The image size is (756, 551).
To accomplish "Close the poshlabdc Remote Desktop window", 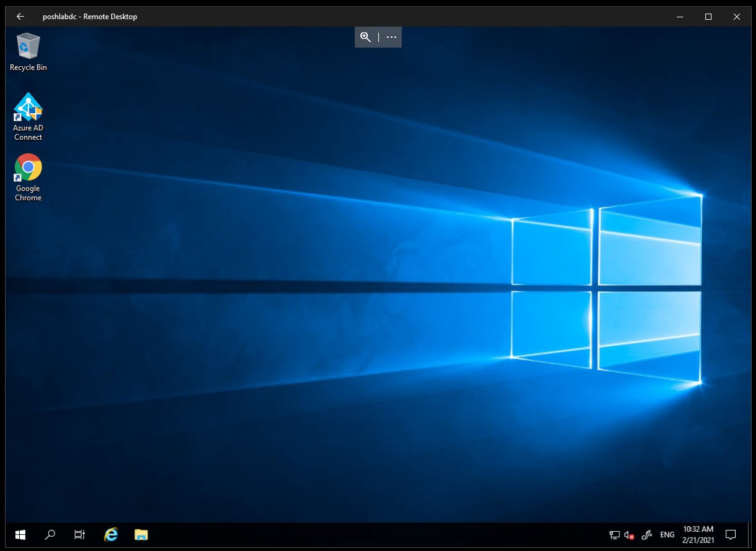I will pos(737,17).
